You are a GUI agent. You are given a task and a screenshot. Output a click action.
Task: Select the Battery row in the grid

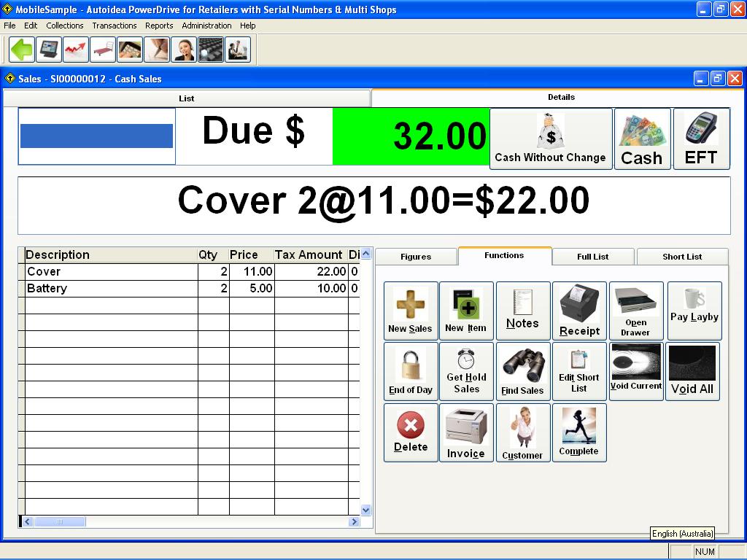109,289
